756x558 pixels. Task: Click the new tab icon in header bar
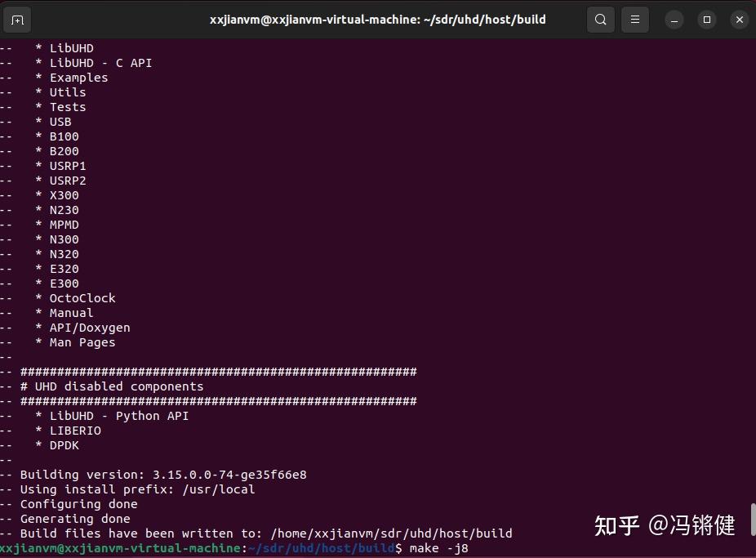[x=17, y=19]
